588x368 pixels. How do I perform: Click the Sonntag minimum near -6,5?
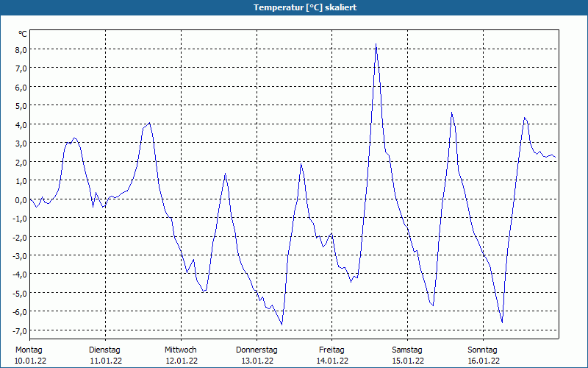(x=502, y=322)
